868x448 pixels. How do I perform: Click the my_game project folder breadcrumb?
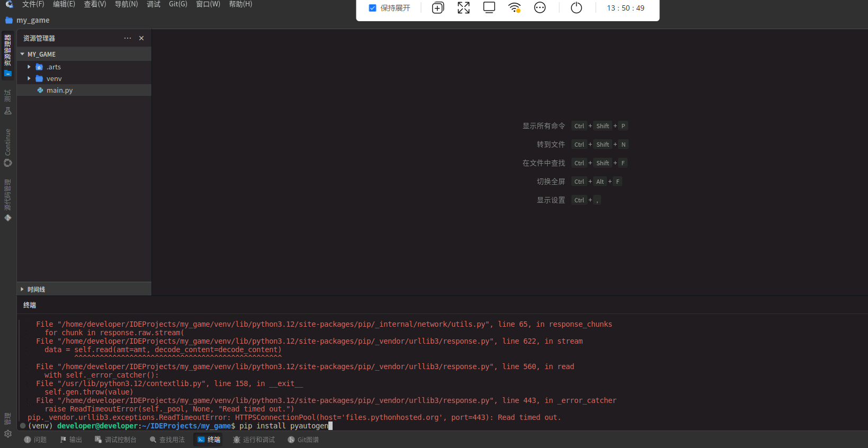28,20
